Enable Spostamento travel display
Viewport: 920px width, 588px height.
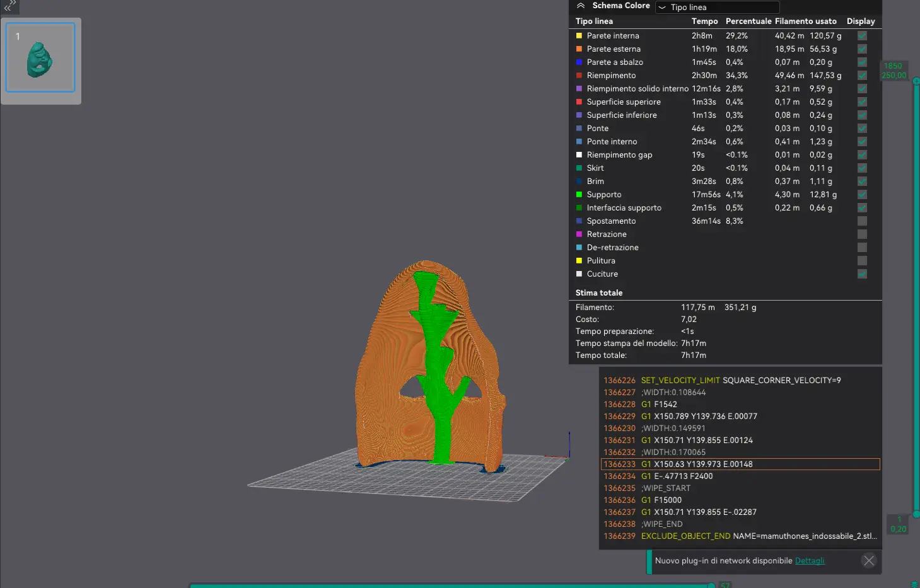point(862,221)
